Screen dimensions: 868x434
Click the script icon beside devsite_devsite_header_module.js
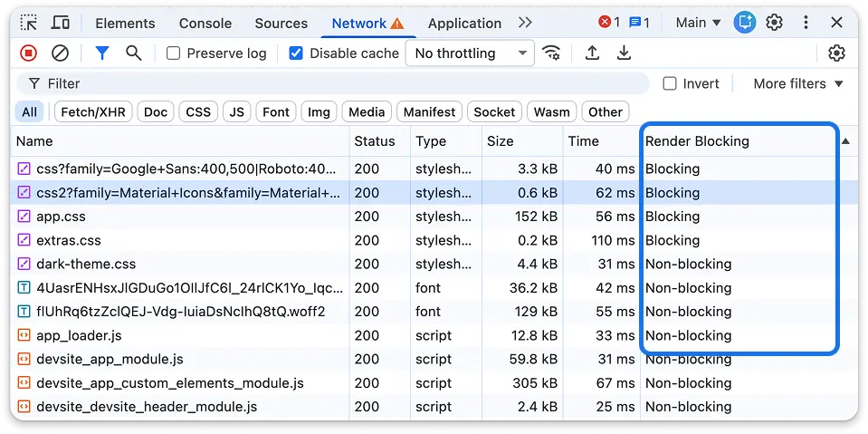pos(24,407)
